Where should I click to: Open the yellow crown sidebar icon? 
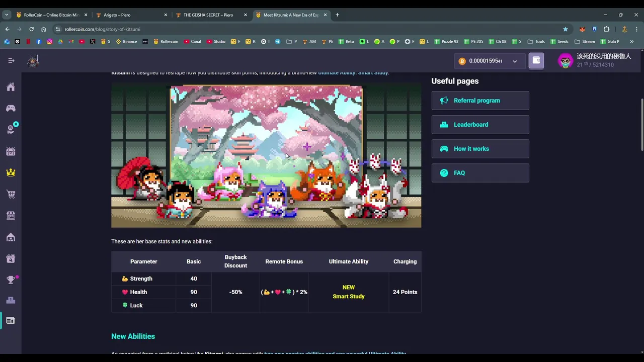pyautogui.click(x=11, y=172)
